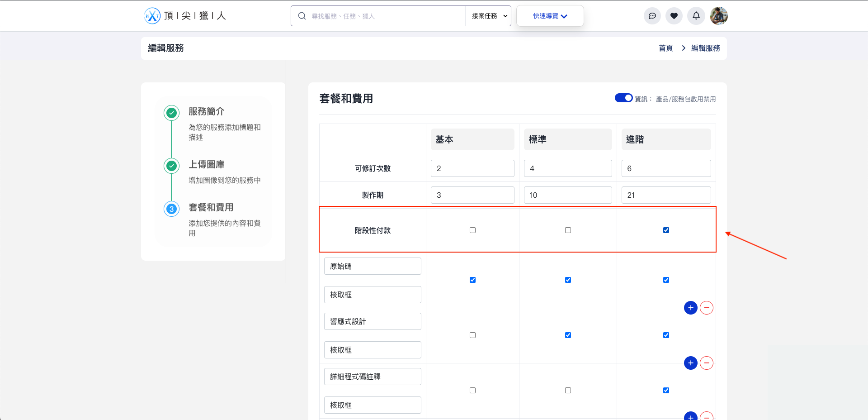Click the site logo icon in header
868x420 pixels.
click(152, 16)
